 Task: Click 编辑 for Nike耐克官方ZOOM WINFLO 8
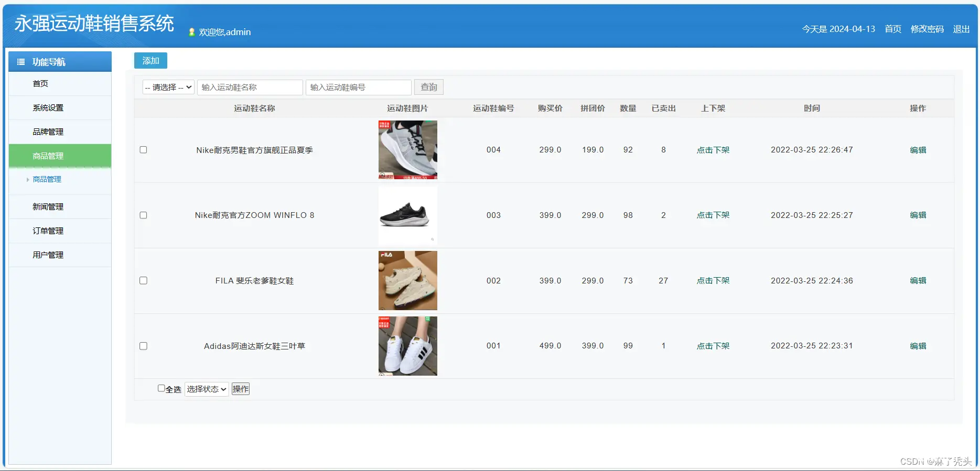pos(918,215)
